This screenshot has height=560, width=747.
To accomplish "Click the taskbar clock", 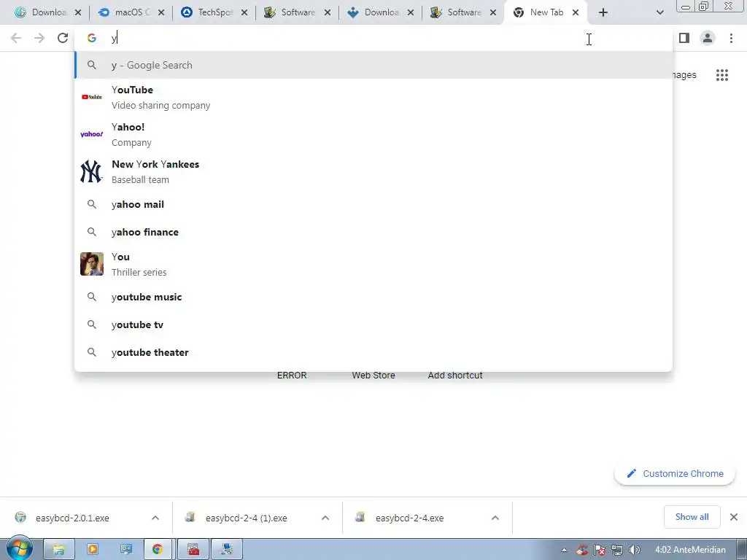I will click(690, 550).
